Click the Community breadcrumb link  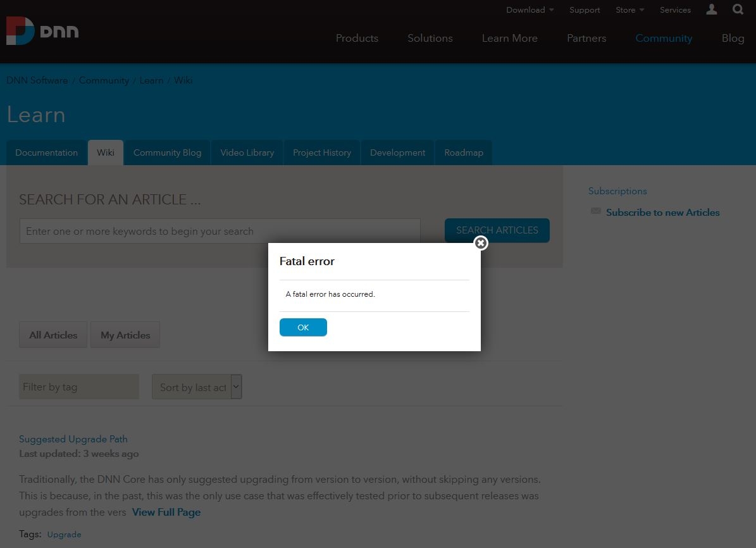click(104, 80)
